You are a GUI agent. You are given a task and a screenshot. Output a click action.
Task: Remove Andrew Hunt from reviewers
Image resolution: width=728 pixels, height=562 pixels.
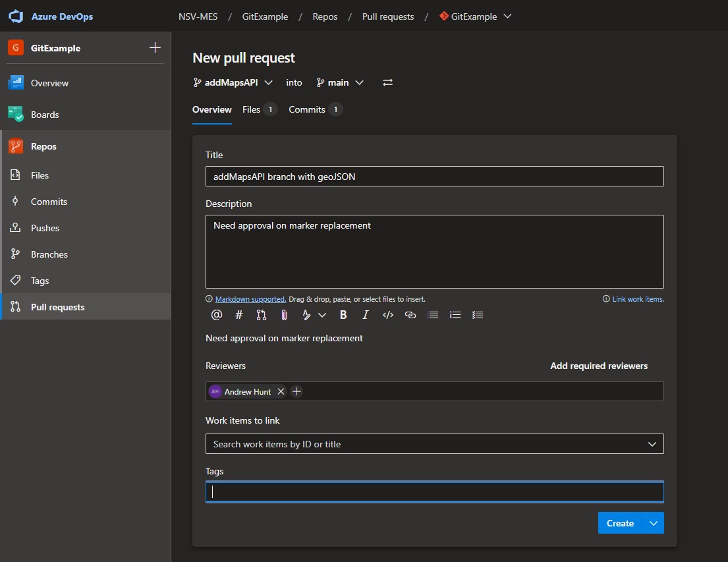click(x=281, y=391)
